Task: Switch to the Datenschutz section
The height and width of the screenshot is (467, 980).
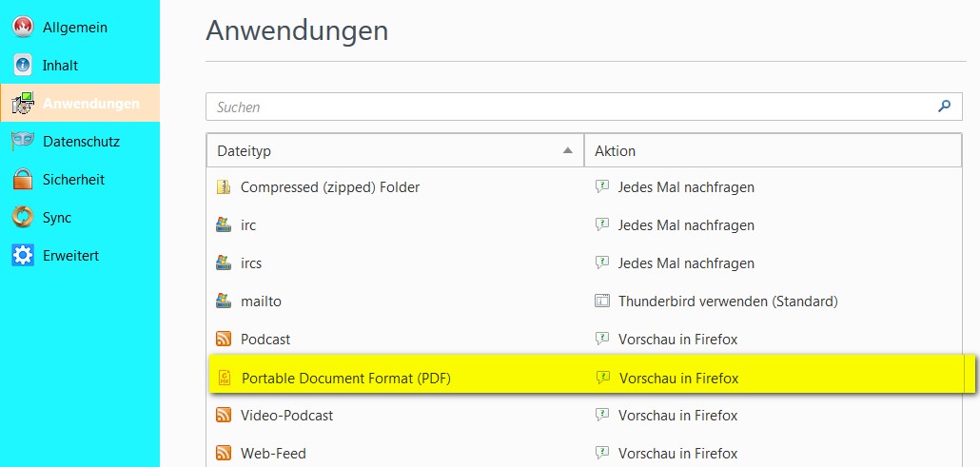Action: (x=81, y=142)
